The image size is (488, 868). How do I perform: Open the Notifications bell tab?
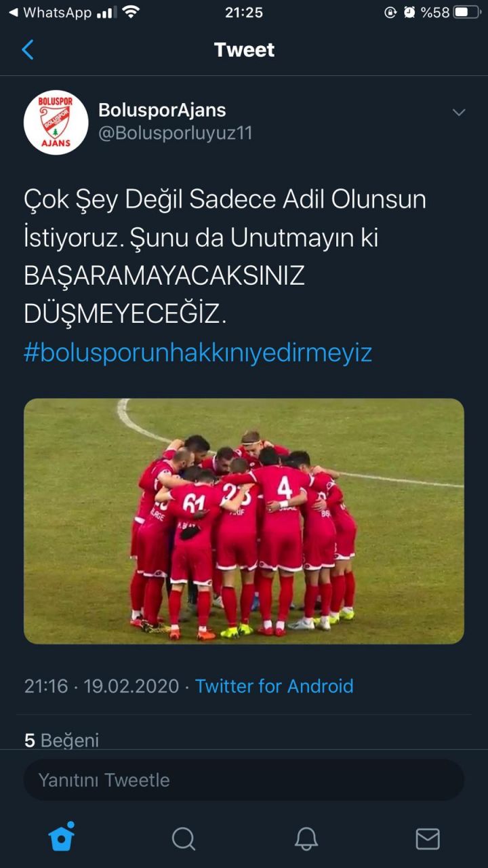click(306, 839)
